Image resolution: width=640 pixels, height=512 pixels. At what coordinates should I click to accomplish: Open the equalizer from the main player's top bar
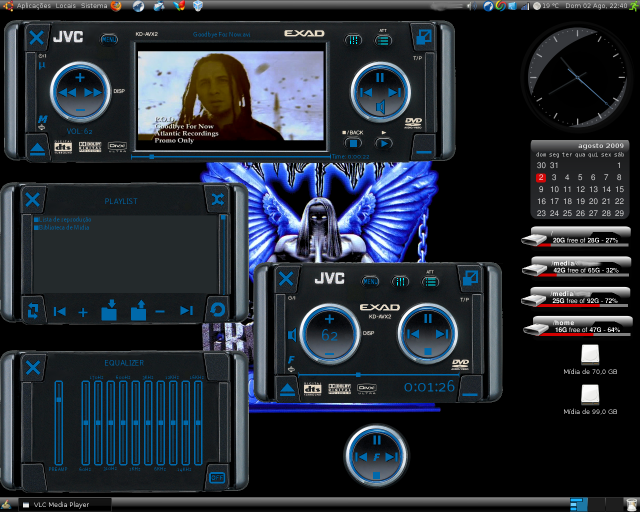tap(353, 40)
